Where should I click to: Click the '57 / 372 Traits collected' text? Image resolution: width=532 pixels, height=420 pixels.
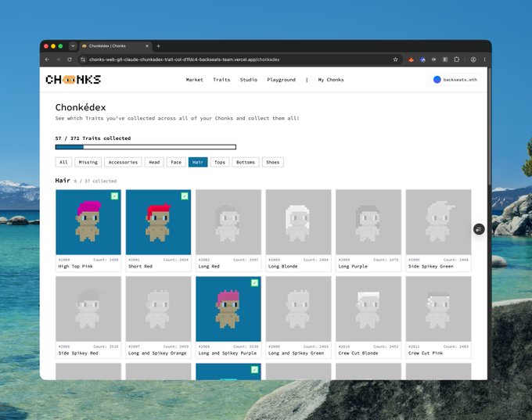[93, 138]
